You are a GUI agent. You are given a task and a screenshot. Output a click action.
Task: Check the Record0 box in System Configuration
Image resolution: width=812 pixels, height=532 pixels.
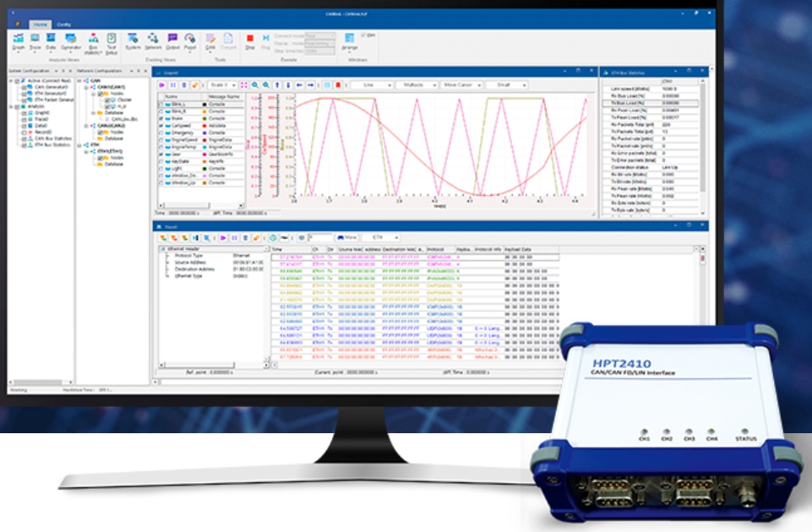point(24,133)
